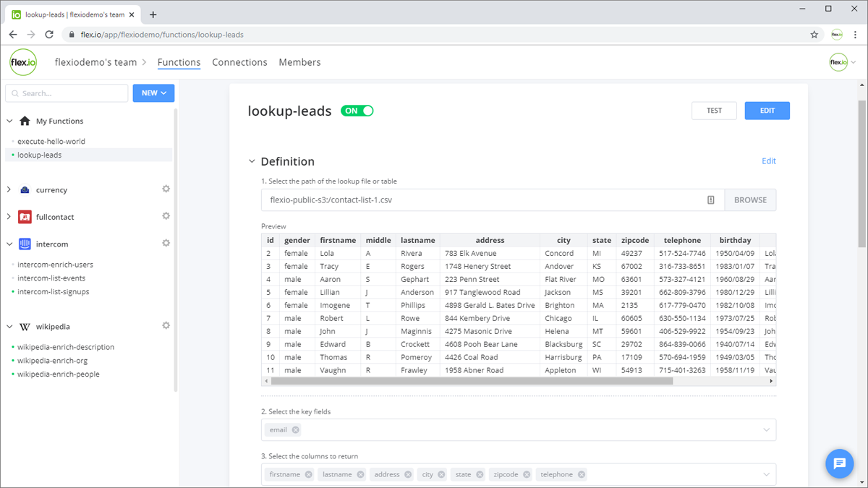Screen dimensions: 868x488
Task: Click the browser forward arrow
Action: (31, 34)
